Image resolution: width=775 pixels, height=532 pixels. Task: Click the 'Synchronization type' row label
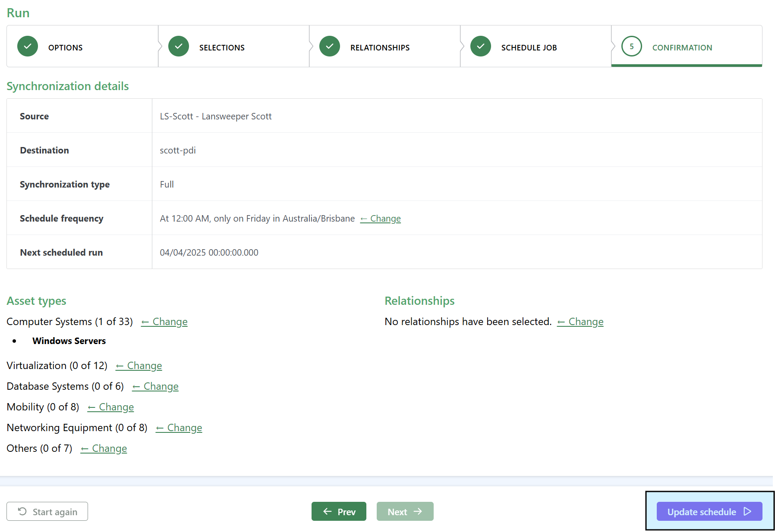65,185
